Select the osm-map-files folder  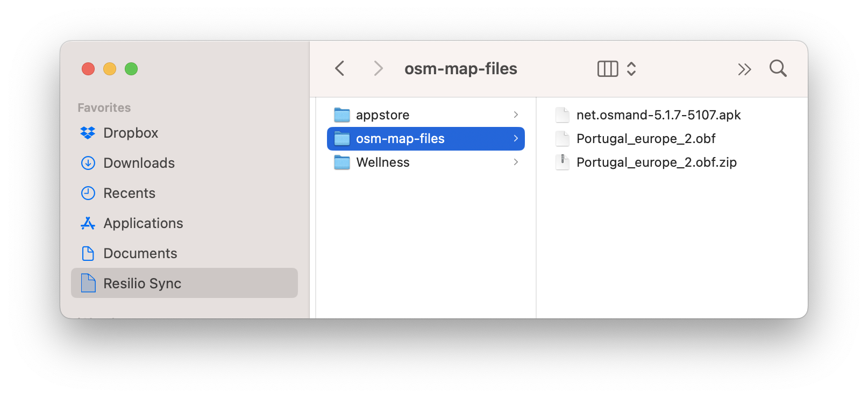point(400,139)
